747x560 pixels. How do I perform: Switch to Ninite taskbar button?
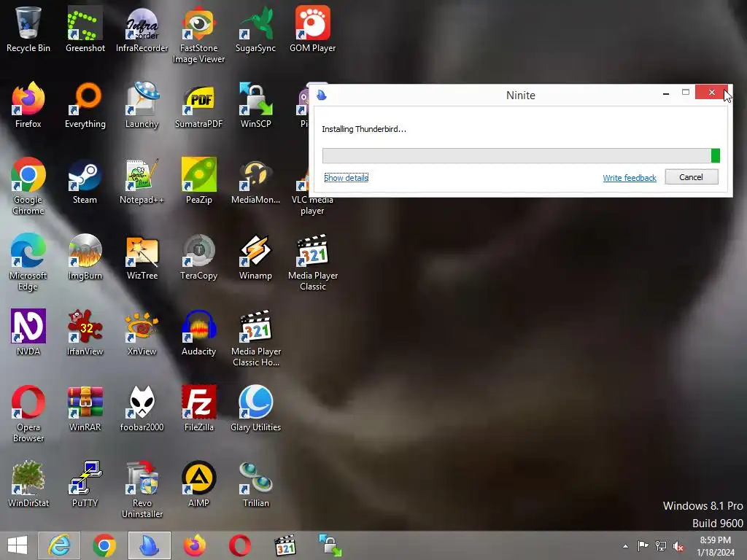coord(149,545)
